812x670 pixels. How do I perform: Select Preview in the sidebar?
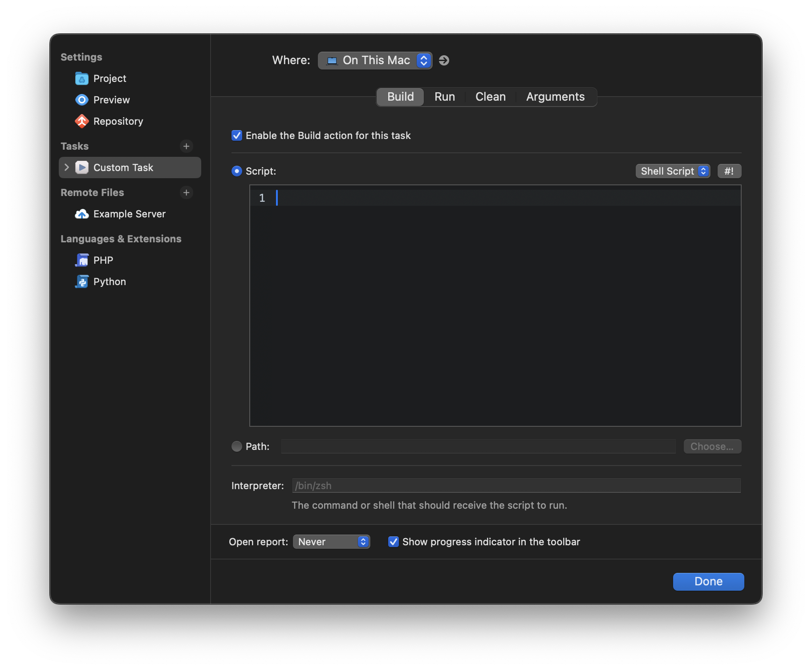[x=130, y=100]
